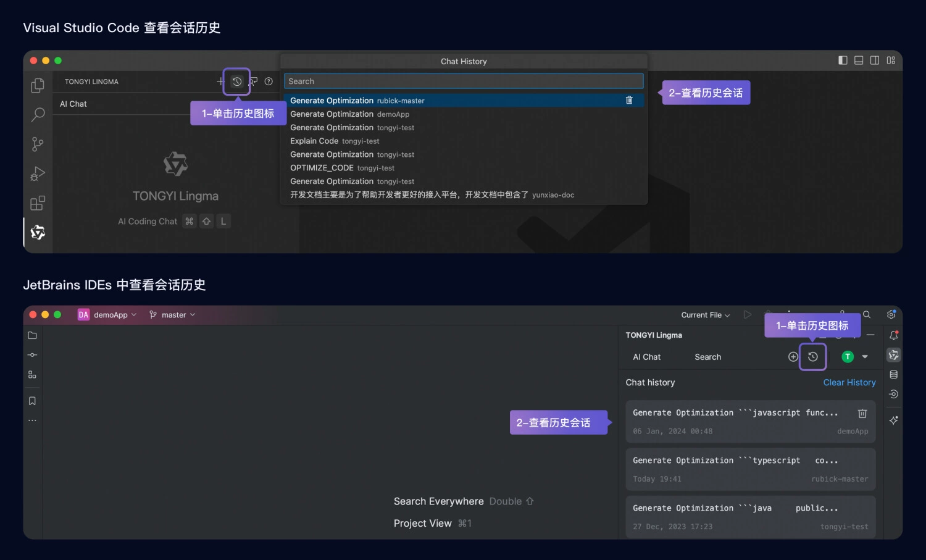Click the Clear History link
Screen dimensions: 926x560
pos(849,383)
